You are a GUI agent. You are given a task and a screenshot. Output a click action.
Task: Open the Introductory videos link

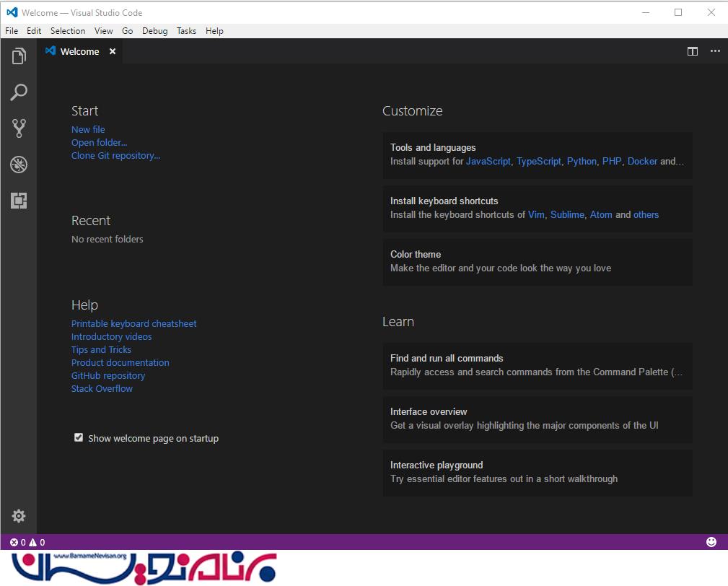(111, 336)
